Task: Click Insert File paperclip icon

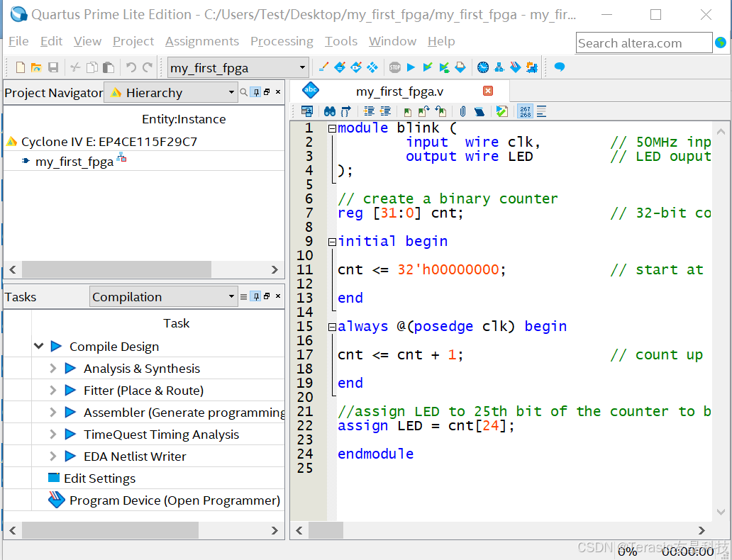Action: [x=462, y=111]
